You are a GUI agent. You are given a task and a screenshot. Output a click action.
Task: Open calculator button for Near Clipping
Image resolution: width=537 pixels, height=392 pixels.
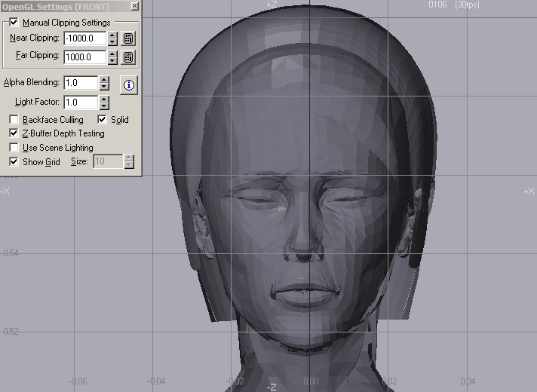click(x=128, y=38)
